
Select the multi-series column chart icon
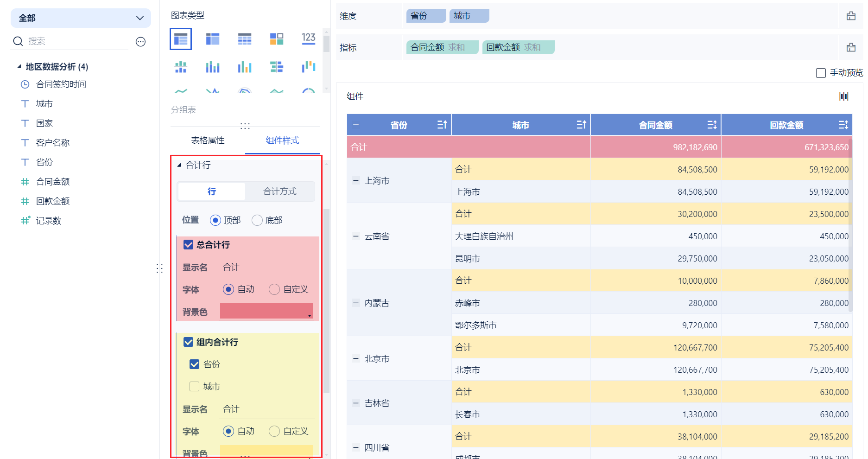pyautogui.click(x=245, y=67)
